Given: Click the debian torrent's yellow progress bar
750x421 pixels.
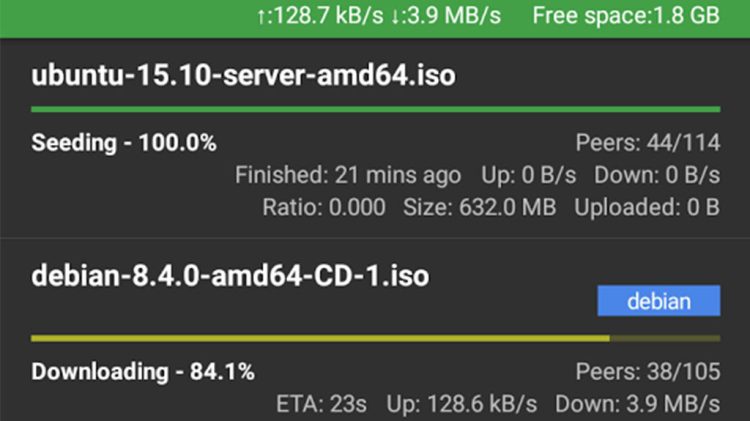Looking at the screenshot, I should coord(320,338).
